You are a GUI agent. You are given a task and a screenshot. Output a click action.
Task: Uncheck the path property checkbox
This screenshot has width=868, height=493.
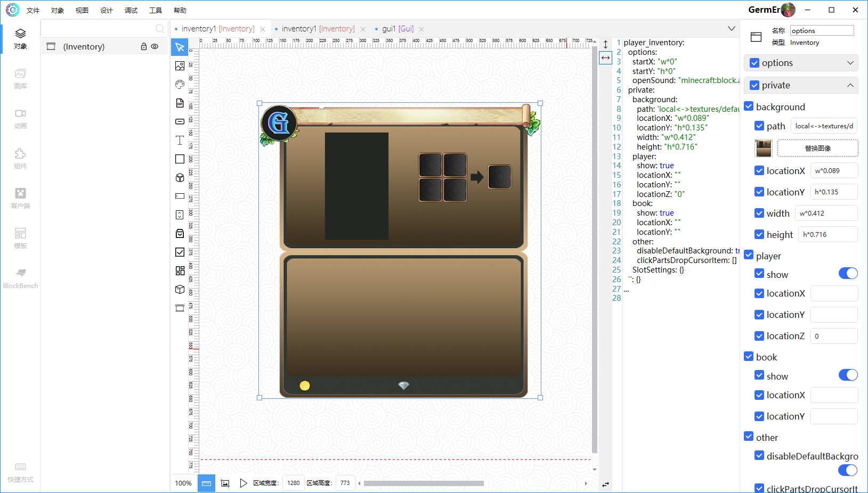pyautogui.click(x=759, y=126)
